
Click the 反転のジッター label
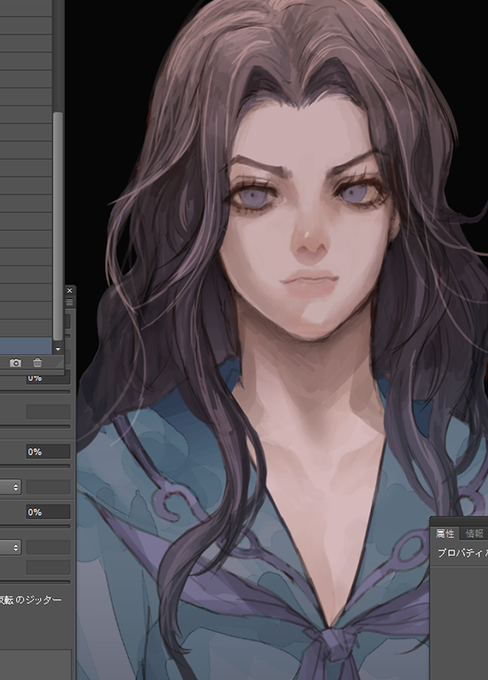30,600
